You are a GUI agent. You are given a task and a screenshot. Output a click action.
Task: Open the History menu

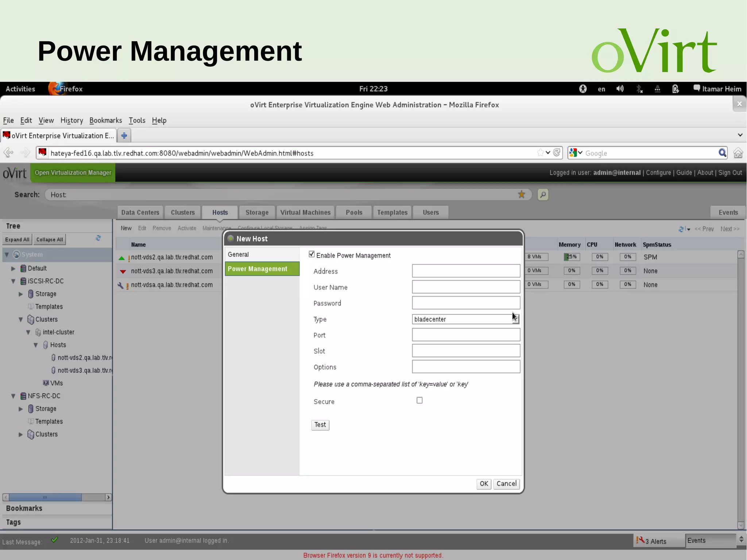(x=71, y=120)
